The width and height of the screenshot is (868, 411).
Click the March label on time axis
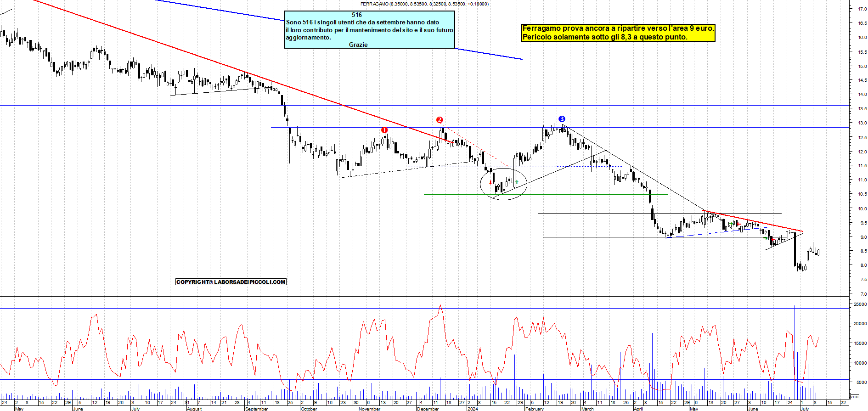pyautogui.click(x=587, y=409)
